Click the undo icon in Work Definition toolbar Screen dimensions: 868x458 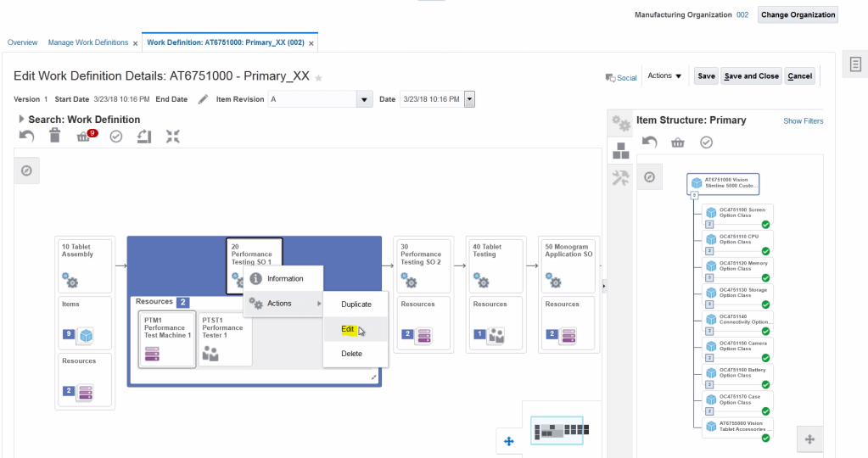pyautogui.click(x=27, y=136)
